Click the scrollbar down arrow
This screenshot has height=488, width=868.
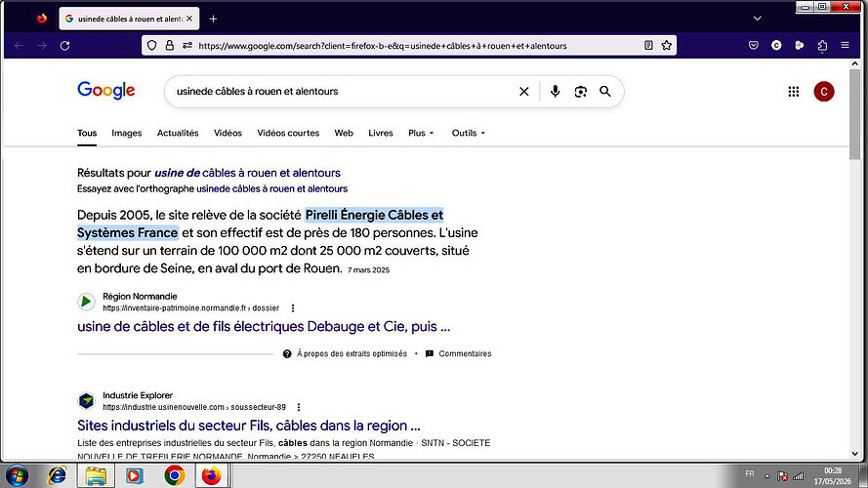(854, 454)
